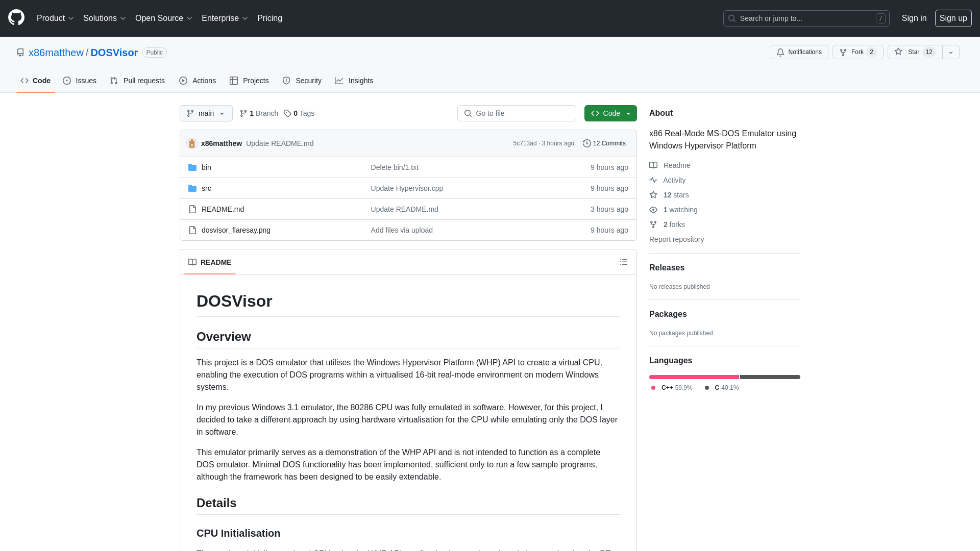View the 12 Commits history

pyautogui.click(x=604, y=143)
